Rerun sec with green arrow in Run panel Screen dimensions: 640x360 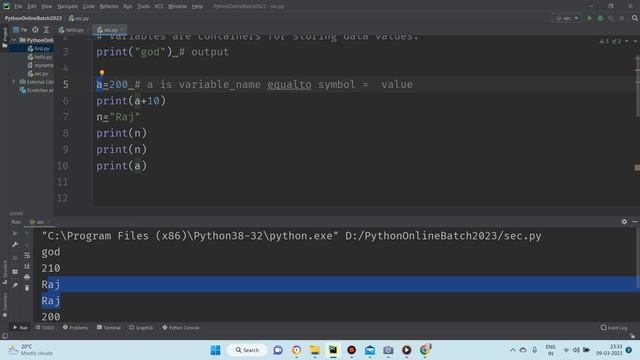pos(15,233)
